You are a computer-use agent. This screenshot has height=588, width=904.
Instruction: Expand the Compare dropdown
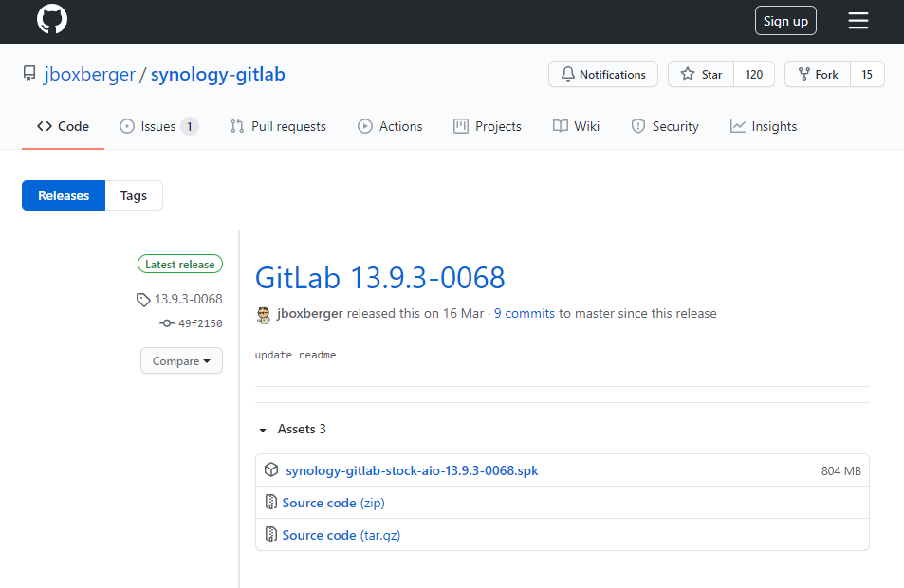pyautogui.click(x=181, y=361)
